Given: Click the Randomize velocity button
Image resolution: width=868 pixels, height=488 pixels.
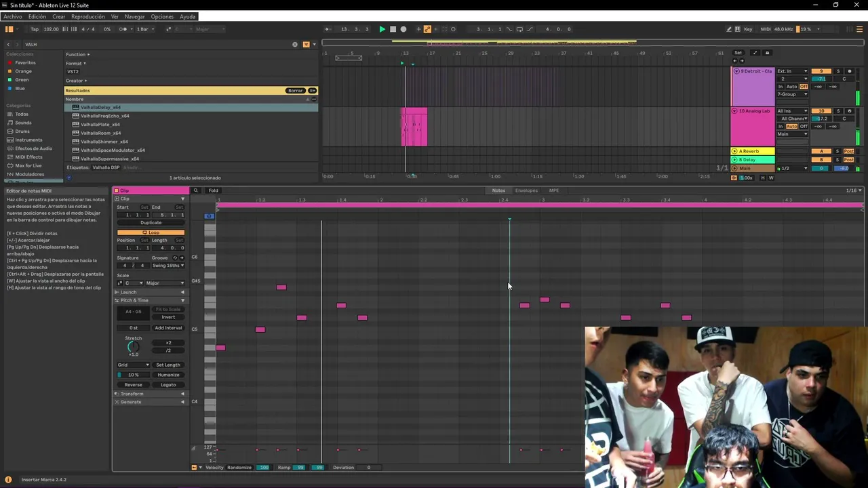Looking at the screenshot, I should click(239, 468).
